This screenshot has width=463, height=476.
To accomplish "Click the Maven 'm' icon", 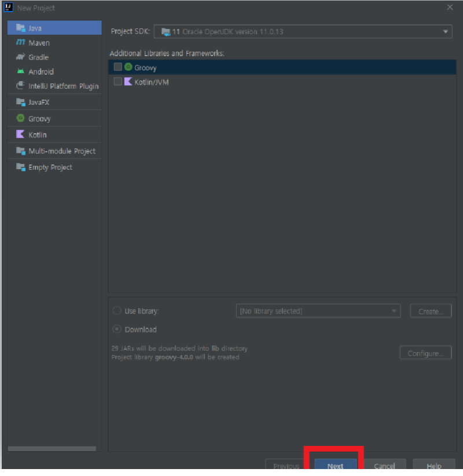I will click(21, 42).
